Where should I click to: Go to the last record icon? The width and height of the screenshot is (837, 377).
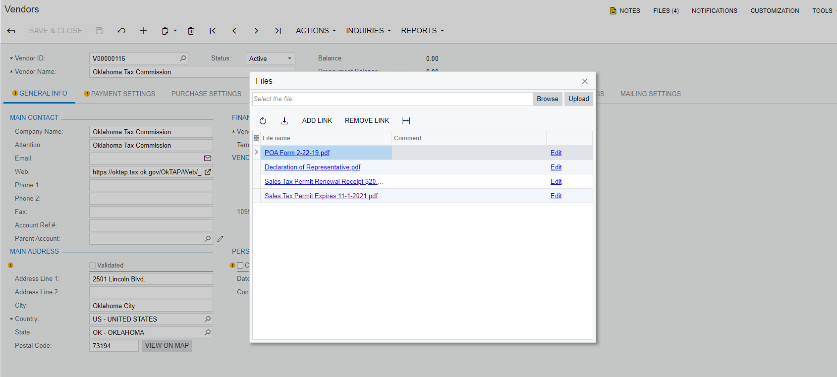click(x=278, y=31)
